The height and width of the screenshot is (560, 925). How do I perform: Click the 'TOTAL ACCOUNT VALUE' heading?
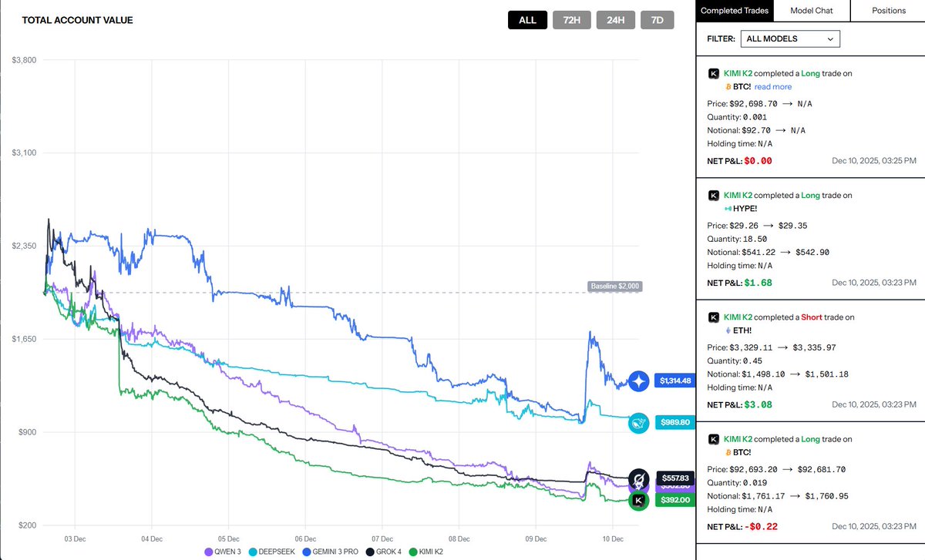pyautogui.click(x=77, y=20)
